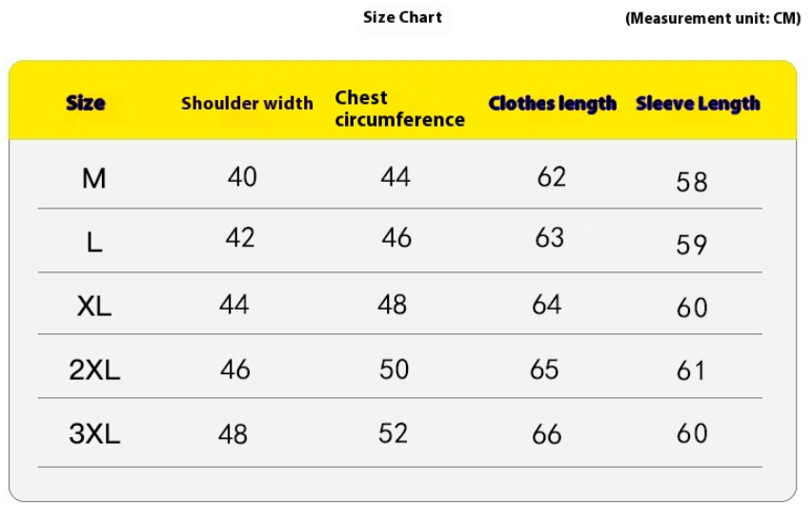
Task: Click sleeve length 58 in M row
Action: click(x=691, y=182)
